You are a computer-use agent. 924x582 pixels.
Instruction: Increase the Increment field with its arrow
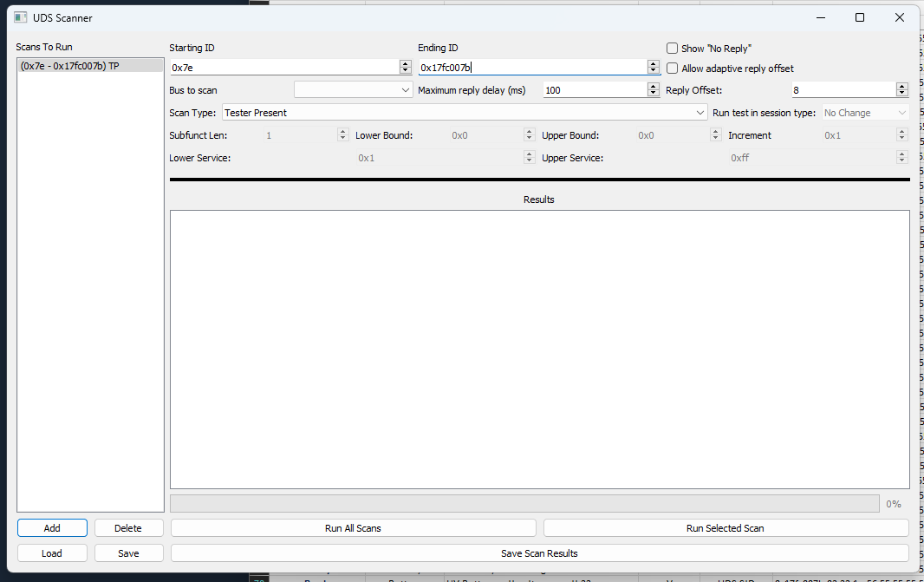pos(901,131)
